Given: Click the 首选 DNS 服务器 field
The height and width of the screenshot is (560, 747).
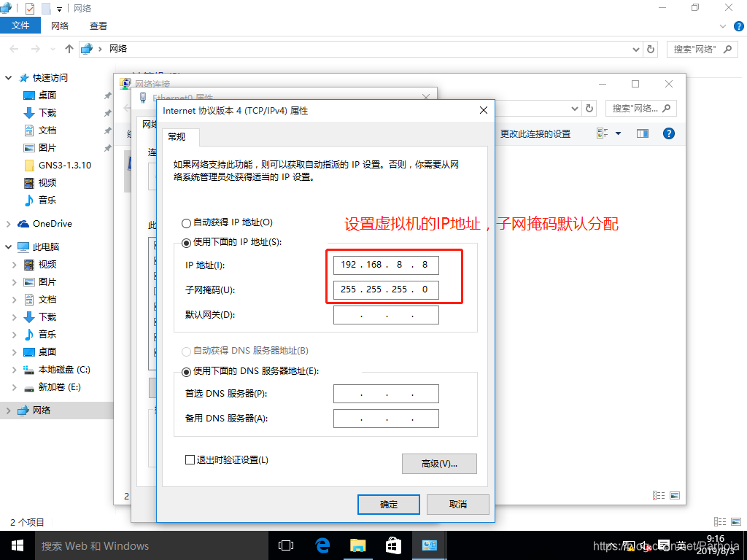Looking at the screenshot, I should coord(386,394).
